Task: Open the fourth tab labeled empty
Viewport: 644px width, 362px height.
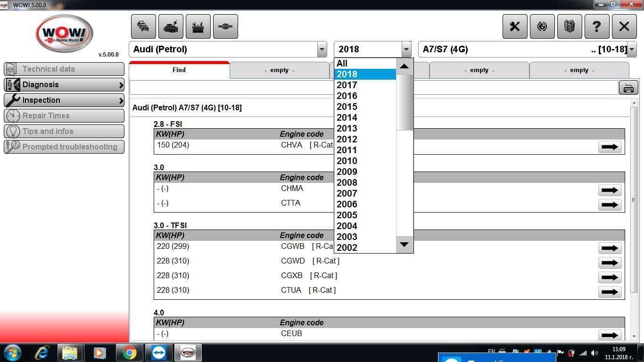Action: click(x=479, y=70)
